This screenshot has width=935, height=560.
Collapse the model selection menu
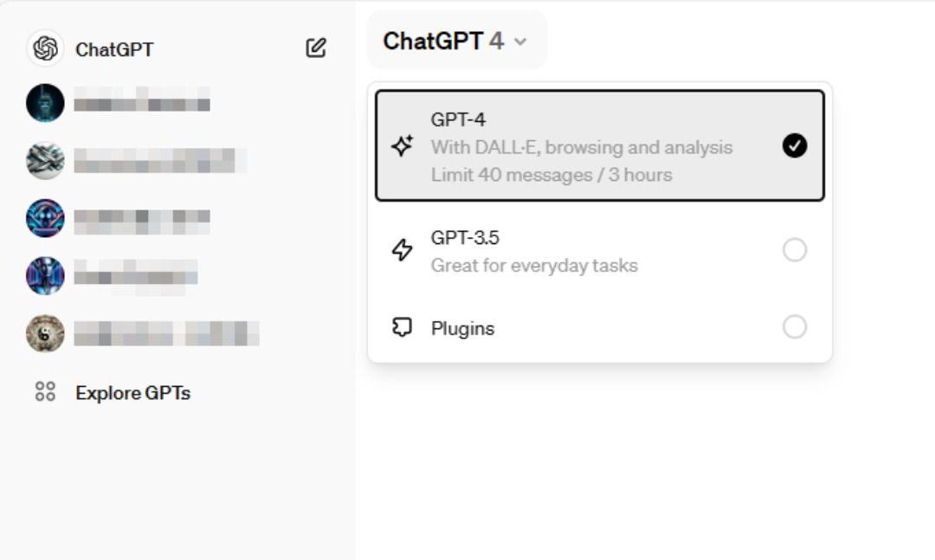(x=457, y=41)
